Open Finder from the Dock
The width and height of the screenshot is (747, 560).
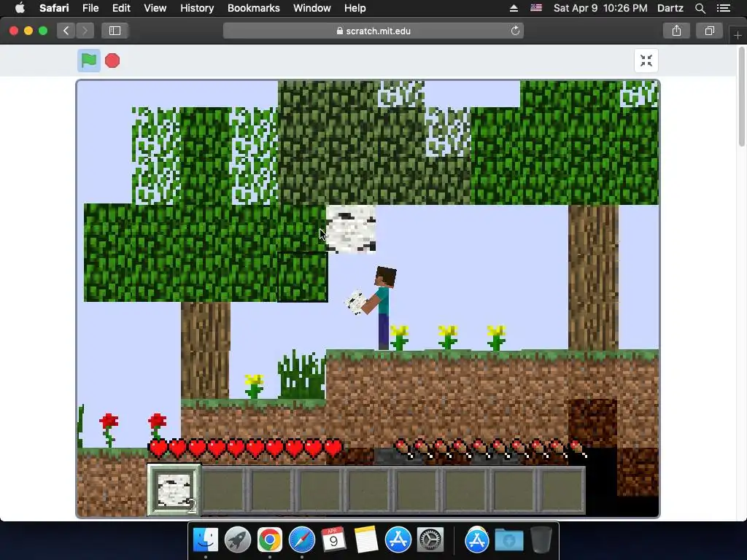205,540
